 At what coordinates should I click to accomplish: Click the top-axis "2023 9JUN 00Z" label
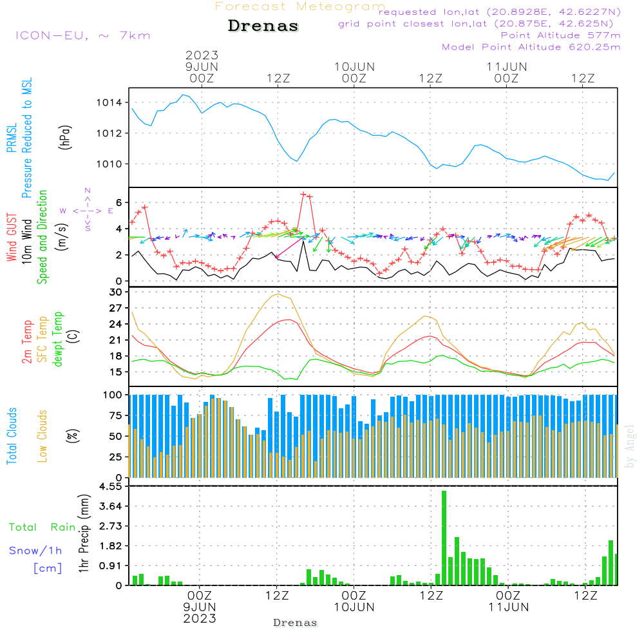point(202,66)
